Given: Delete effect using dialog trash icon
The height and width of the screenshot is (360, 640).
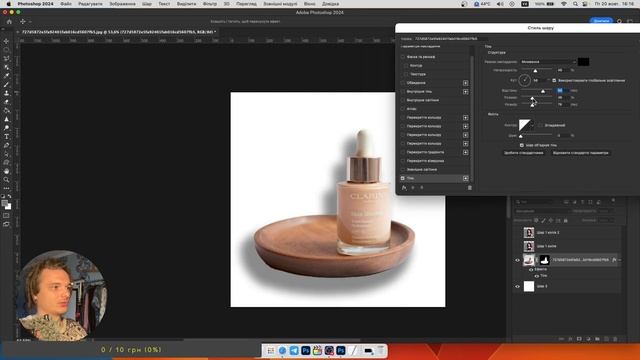Looking at the screenshot, I should tap(469, 188).
